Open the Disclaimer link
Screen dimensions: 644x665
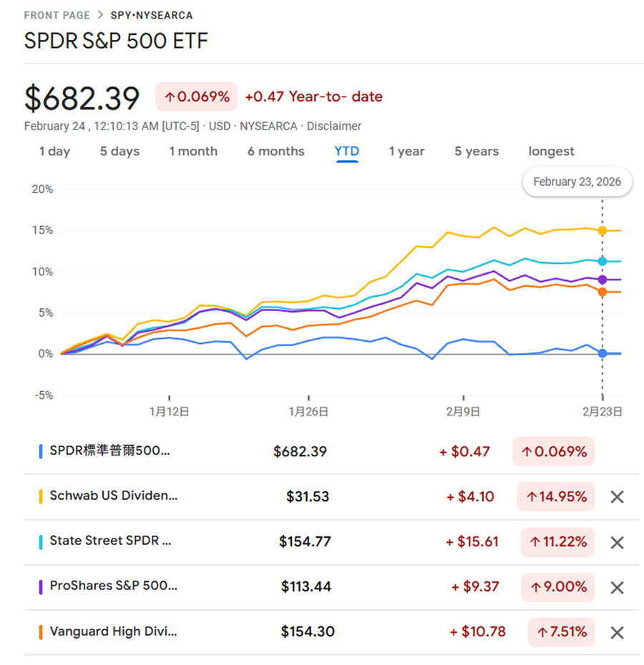pyautogui.click(x=334, y=126)
